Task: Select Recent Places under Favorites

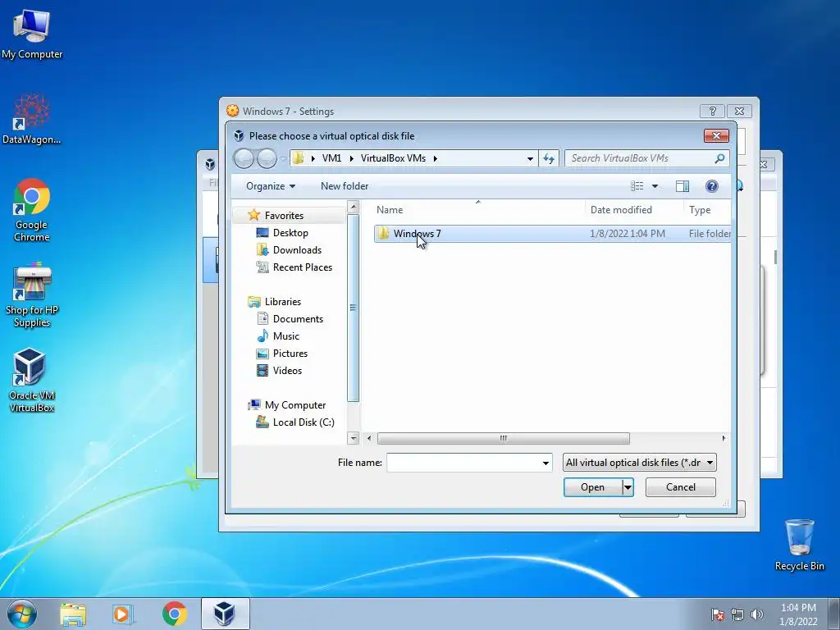Action: (x=302, y=267)
